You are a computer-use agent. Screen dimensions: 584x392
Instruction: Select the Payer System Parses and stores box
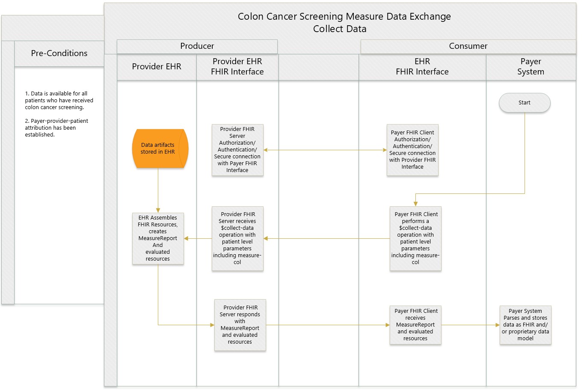[x=525, y=325]
